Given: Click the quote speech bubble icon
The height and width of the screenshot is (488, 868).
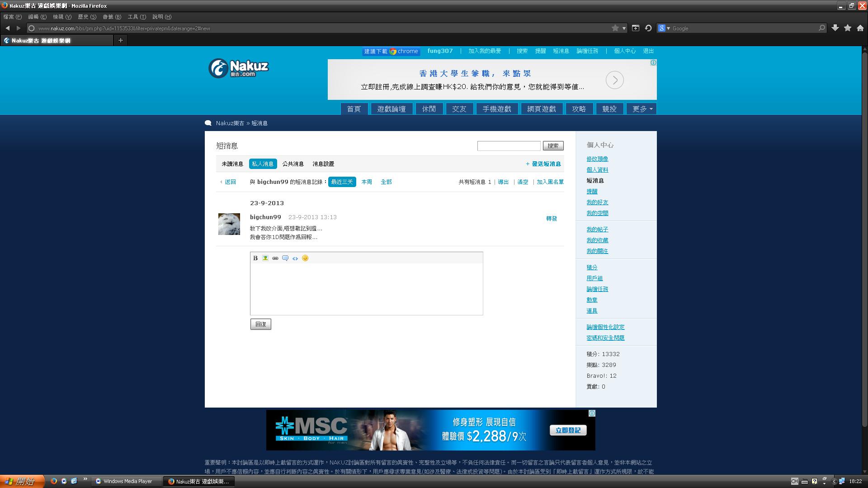Looking at the screenshot, I should 285,258.
